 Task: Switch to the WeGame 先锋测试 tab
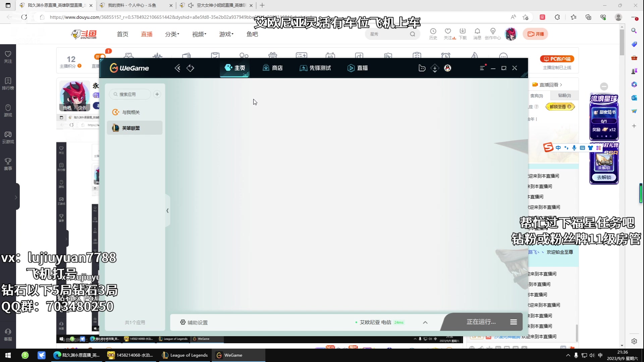(315, 68)
